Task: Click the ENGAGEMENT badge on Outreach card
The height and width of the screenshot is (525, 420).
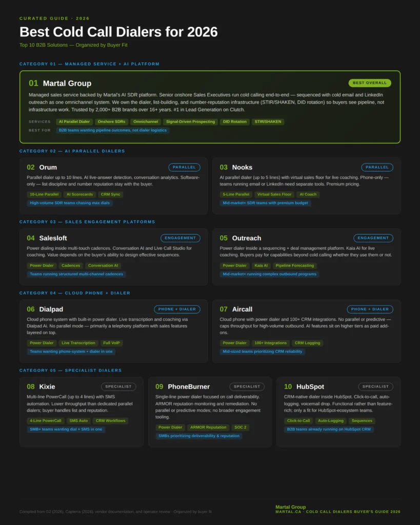Action: (x=373, y=238)
